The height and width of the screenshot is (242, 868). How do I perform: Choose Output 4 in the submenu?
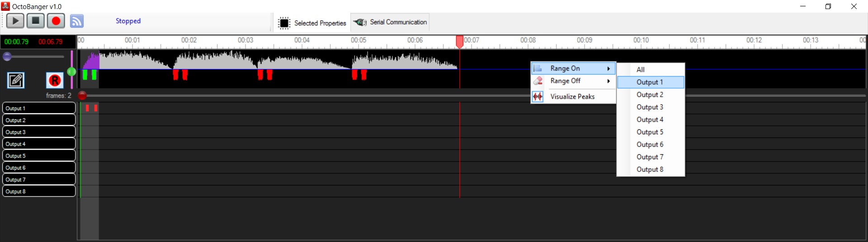[x=651, y=119]
